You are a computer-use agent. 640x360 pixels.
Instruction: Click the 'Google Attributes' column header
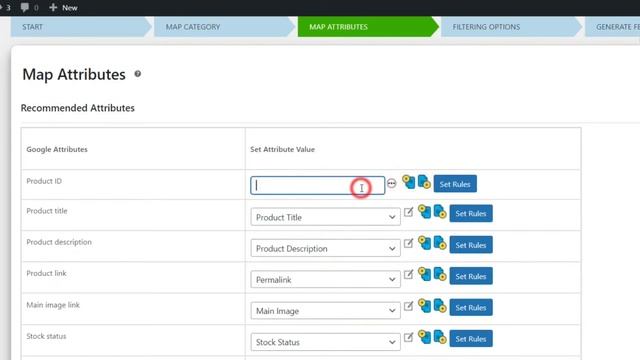click(x=57, y=149)
